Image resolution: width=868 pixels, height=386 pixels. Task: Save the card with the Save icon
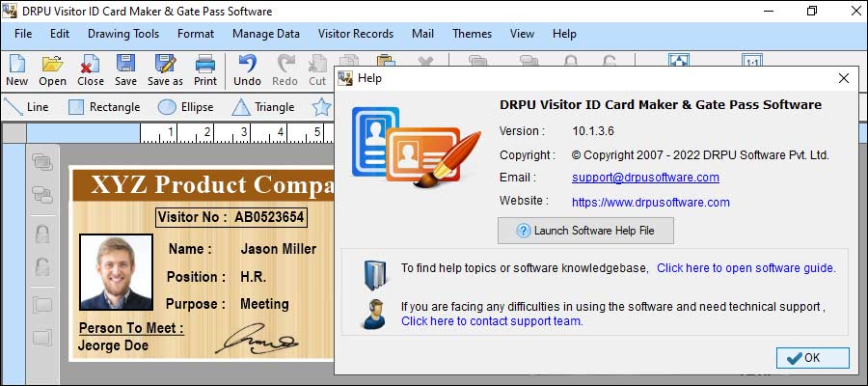coord(125,69)
